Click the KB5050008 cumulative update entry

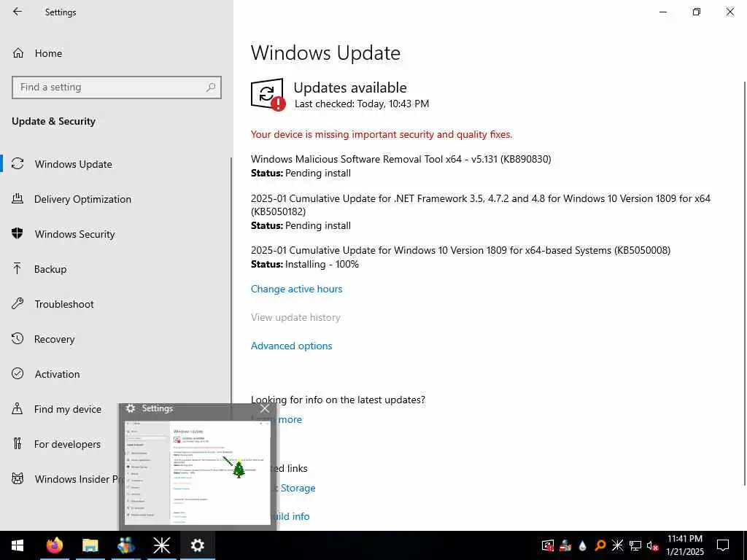460,257
